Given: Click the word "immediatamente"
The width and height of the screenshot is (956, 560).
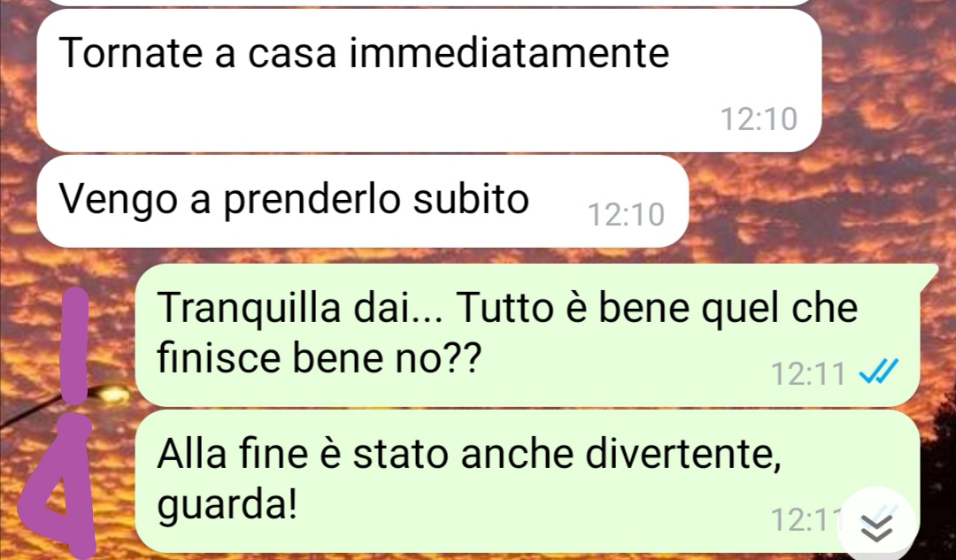Looking at the screenshot, I should tap(510, 52).
